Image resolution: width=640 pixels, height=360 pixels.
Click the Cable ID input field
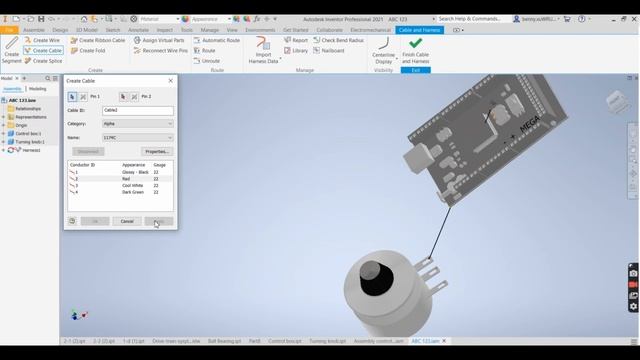138,110
